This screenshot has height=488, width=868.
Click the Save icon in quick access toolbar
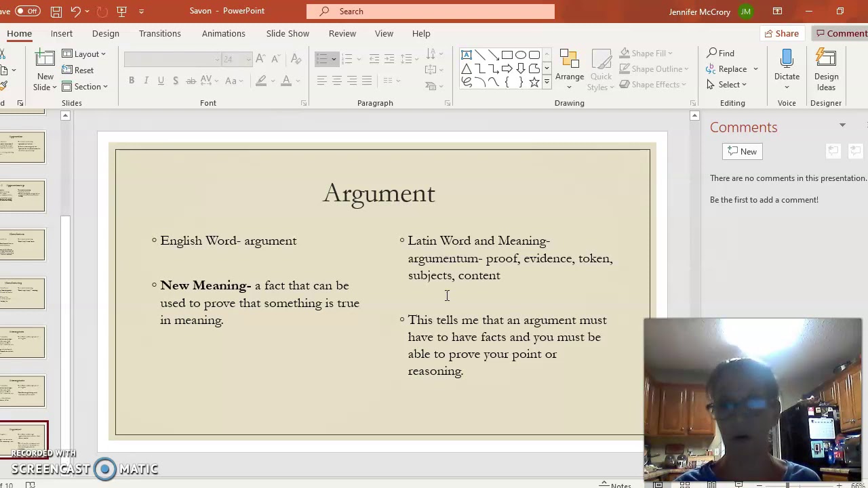56,12
